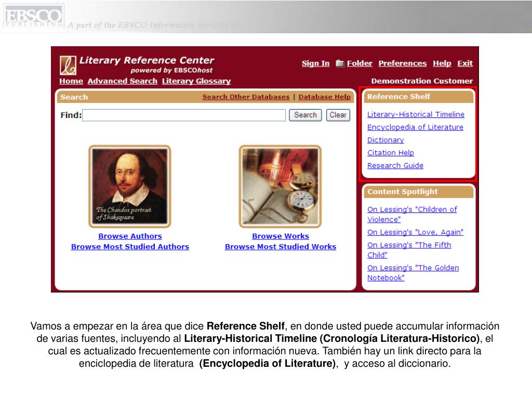Click the Clear button
The image size is (532, 399).
point(338,115)
